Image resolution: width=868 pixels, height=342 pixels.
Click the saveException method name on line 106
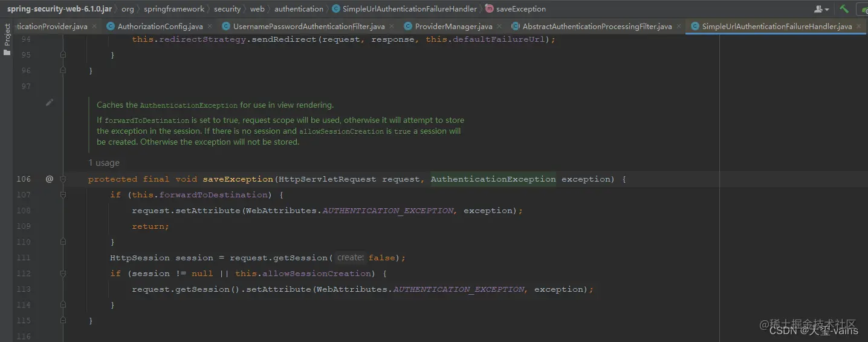tap(238, 179)
